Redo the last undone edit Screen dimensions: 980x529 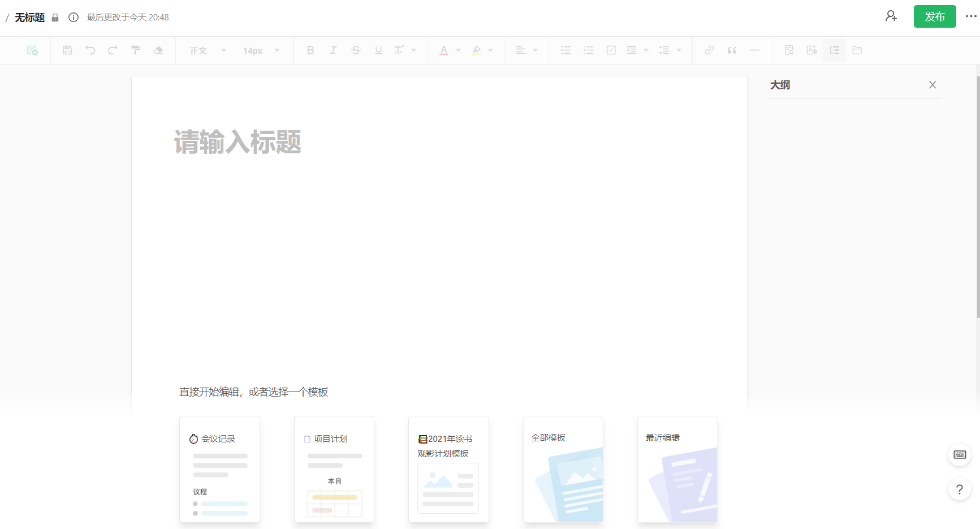click(x=113, y=50)
